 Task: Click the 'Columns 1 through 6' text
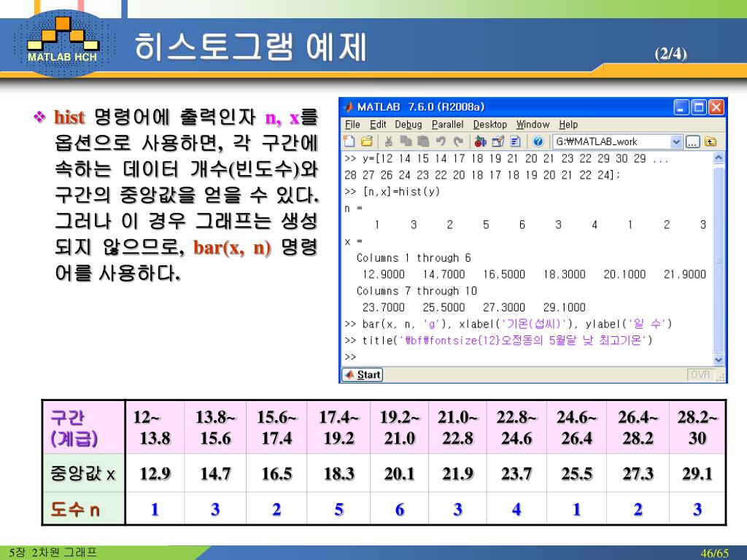coord(414,257)
